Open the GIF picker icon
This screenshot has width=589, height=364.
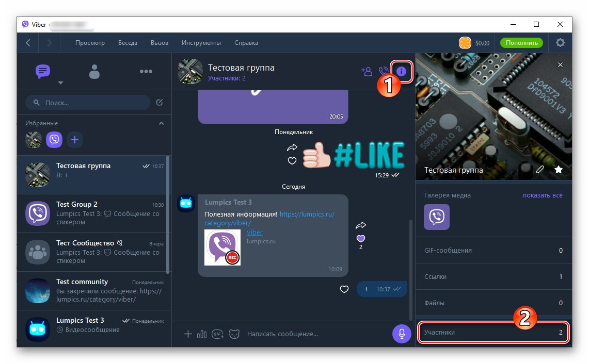click(217, 334)
